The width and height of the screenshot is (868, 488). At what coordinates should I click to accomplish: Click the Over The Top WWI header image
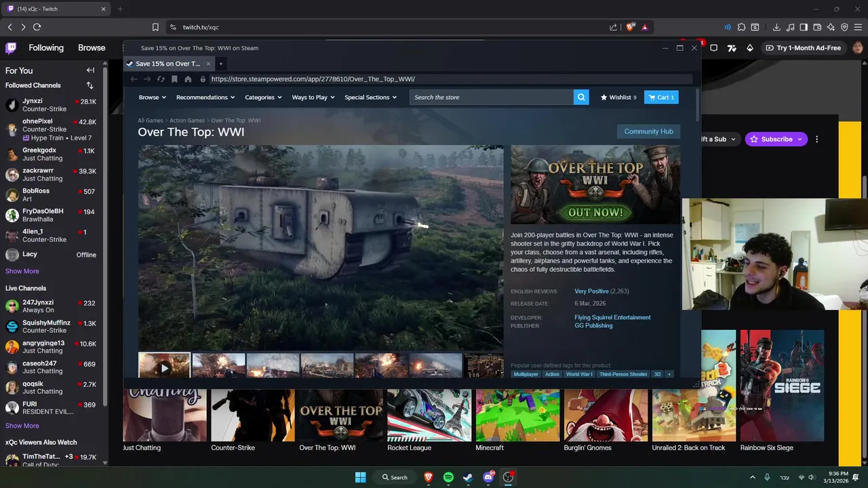pos(595,184)
